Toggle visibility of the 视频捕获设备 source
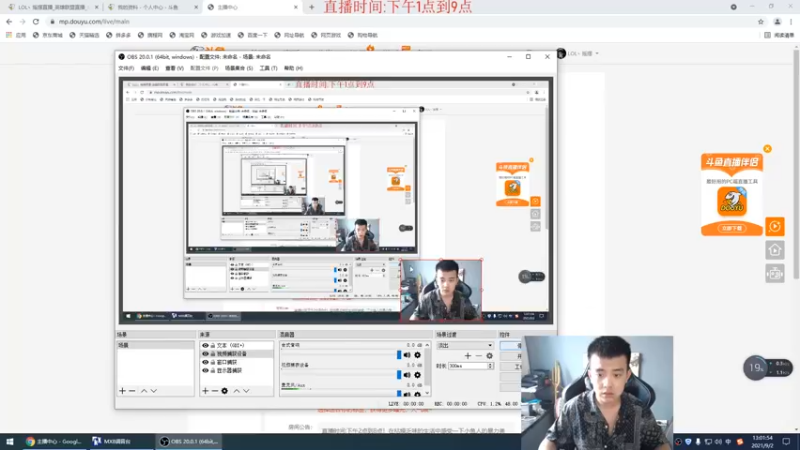The width and height of the screenshot is (800, 450). [205, 354]
